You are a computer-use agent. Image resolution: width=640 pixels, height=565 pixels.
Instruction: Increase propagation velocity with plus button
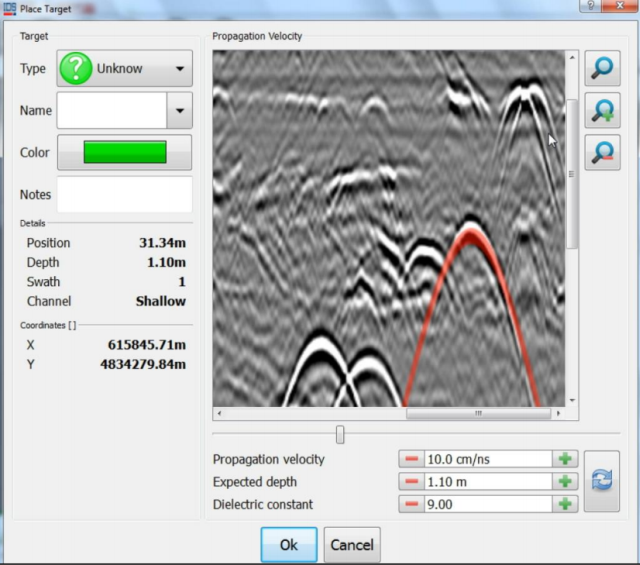point(566,459)
